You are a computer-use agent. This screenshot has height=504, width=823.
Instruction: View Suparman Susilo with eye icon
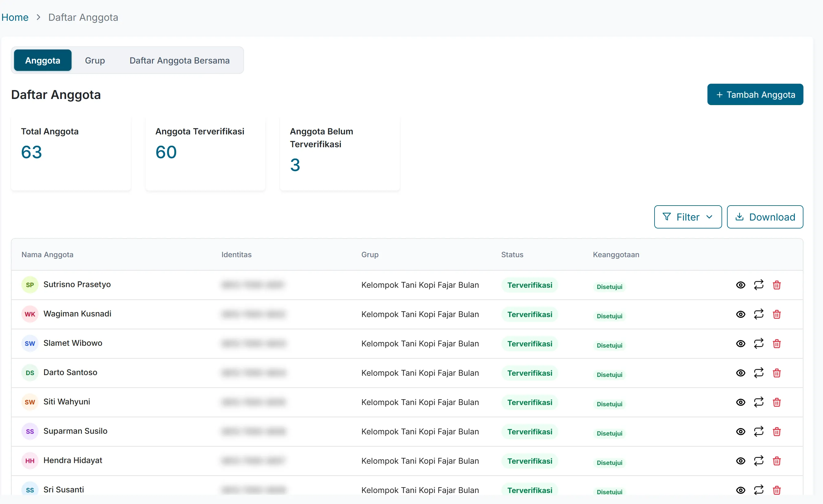(x=740, y=432)
